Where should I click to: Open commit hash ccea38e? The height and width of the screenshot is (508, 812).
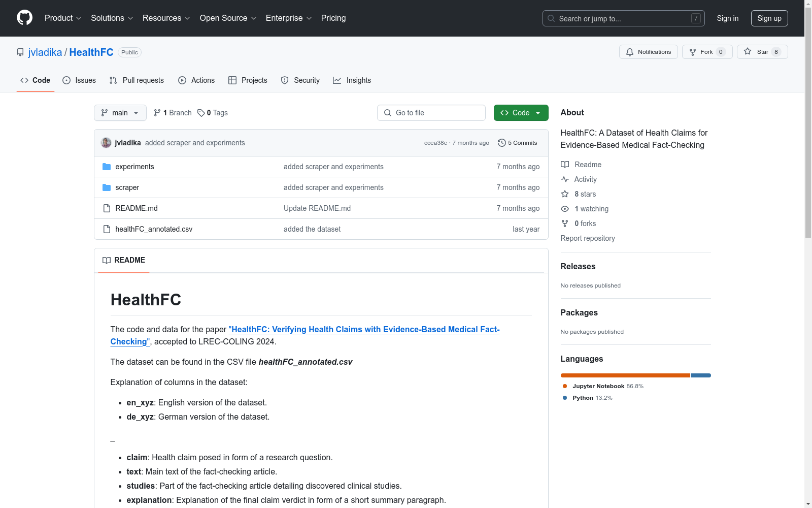coord(435,143)
